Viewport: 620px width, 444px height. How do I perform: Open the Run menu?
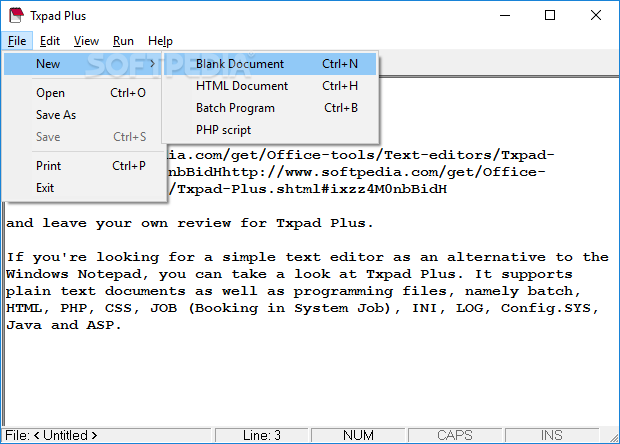(x=123, y=41)
